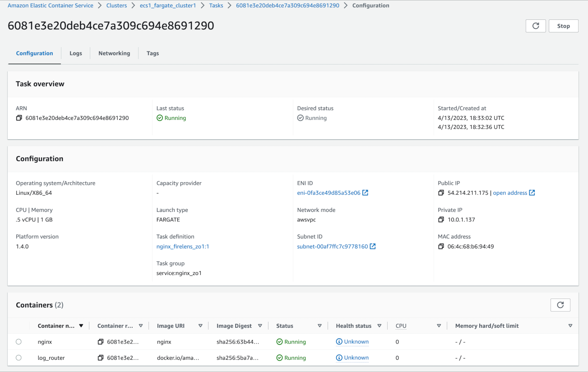Viewport: 588px width, 372px height.
Task: Open the ENI ID link
Action: pyautogui.click(x=329, y=193)
